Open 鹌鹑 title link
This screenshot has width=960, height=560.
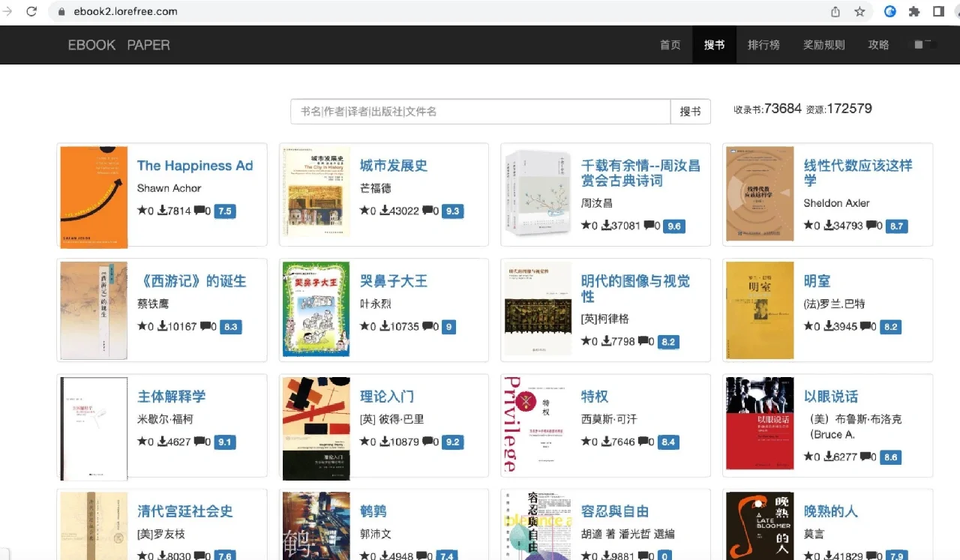coord(373,511)
